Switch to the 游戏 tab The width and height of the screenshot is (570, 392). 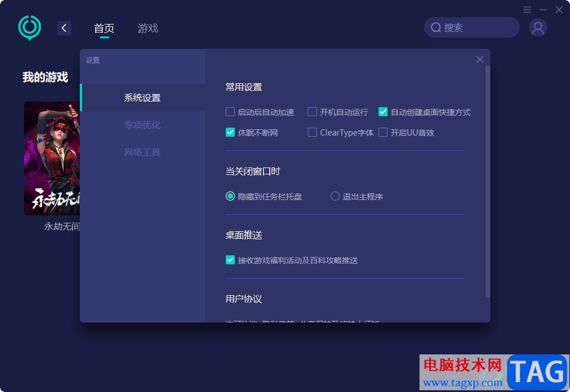click(x=148, y=28)
